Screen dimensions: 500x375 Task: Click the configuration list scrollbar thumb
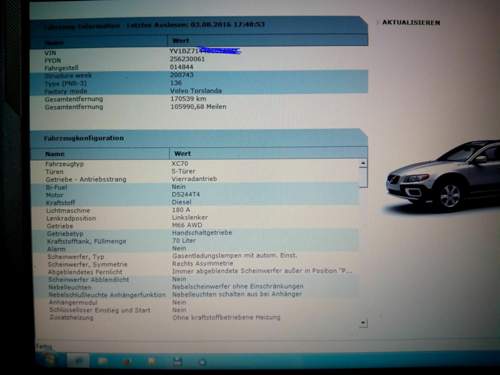(363, 177)
